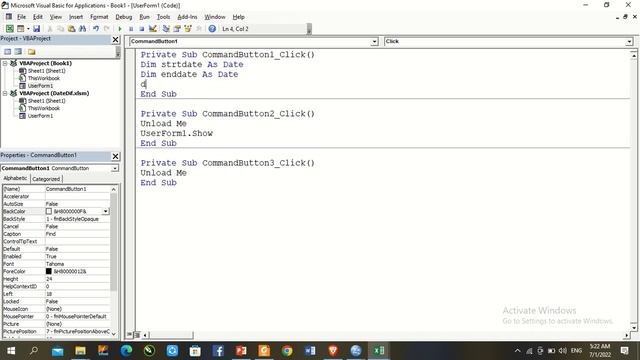Open the Insert menu
Image resolution: width=640 pixels, height=360 pixels.
click(76, 17)
